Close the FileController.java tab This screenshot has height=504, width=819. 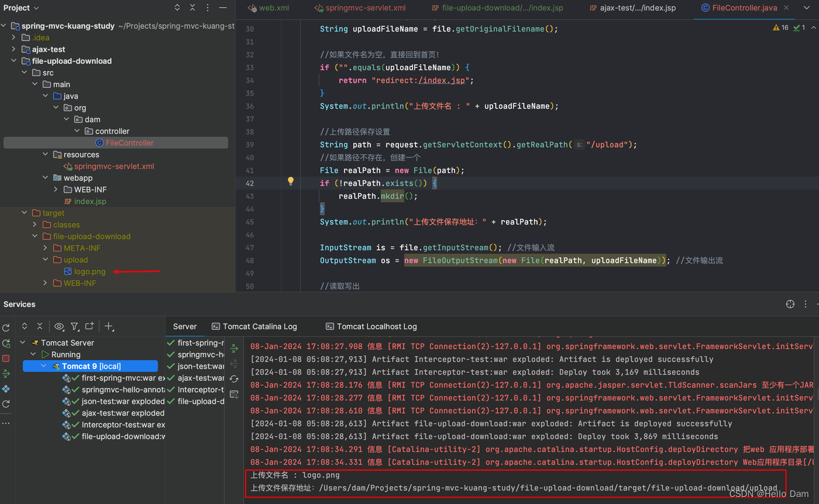tap(786, 8)
